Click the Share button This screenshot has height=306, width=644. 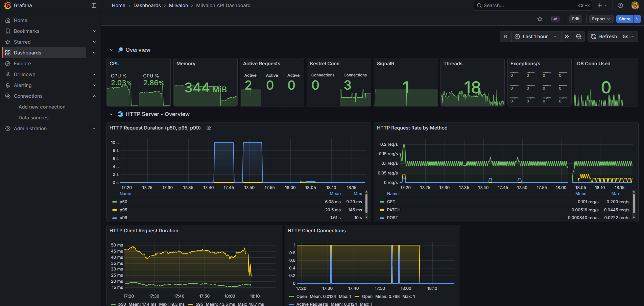click(x=625, y=19)
